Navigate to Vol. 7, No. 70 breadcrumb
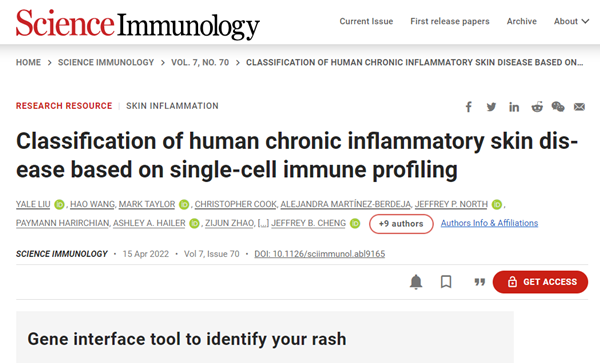Screen dimensions: 600x363 [200, 62]
